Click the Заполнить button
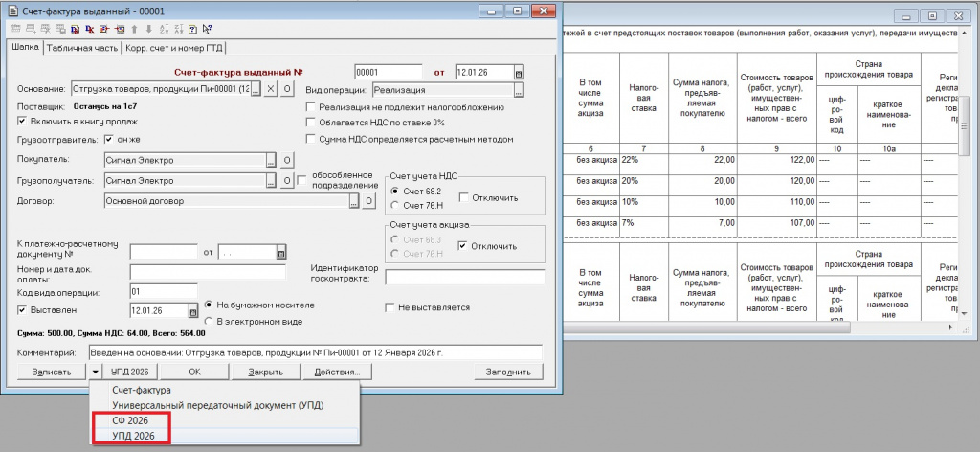Image resolution: width=980 pixels, height=452 pixels. tap(507, 371)
